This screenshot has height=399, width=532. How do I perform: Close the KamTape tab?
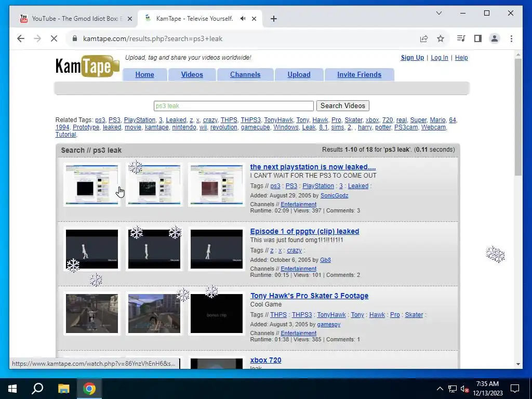point(254,19)
